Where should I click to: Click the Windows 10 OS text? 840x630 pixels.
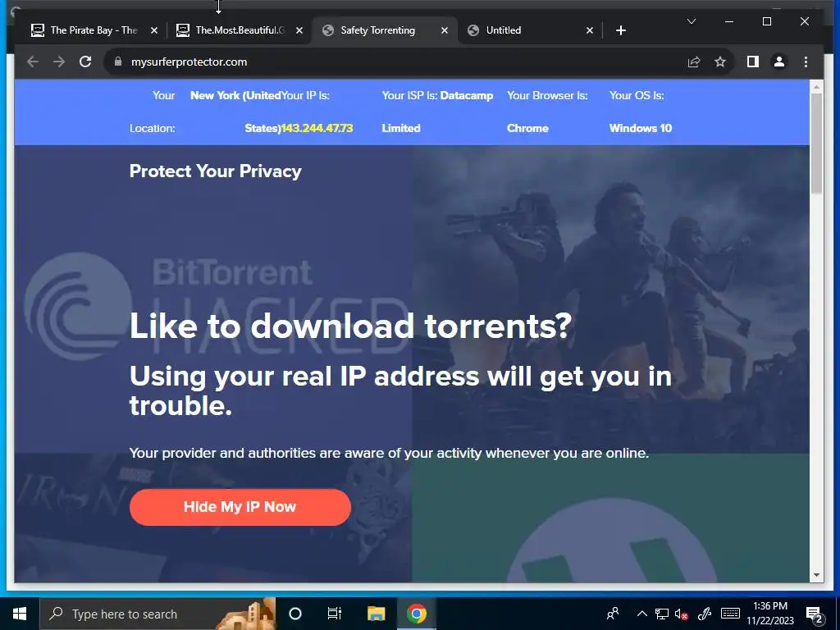click(x=640, y=128)
